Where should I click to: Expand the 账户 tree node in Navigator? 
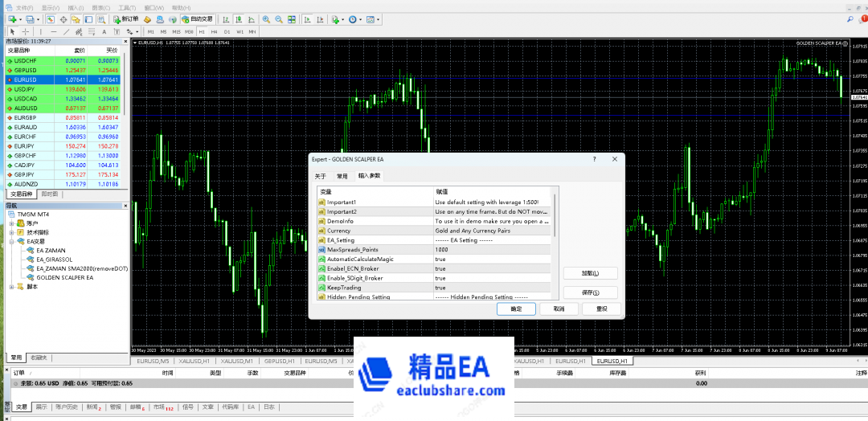(12, 223)
